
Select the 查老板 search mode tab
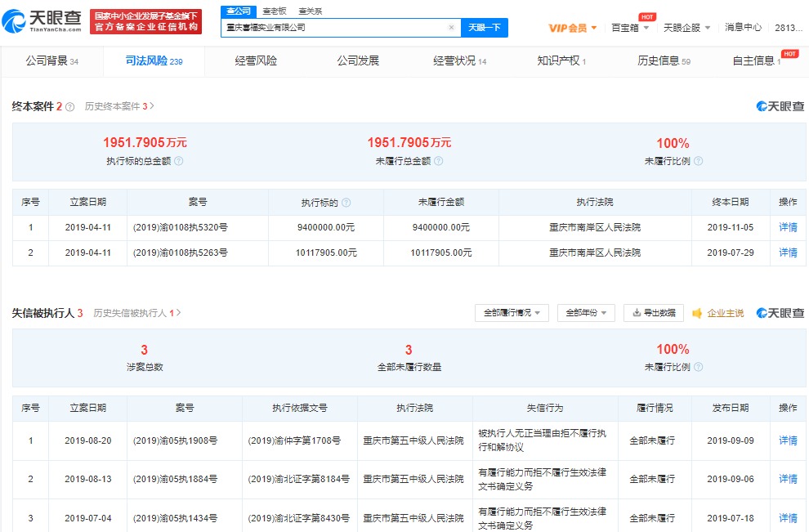pyautogui.click(x=274, y=11)
